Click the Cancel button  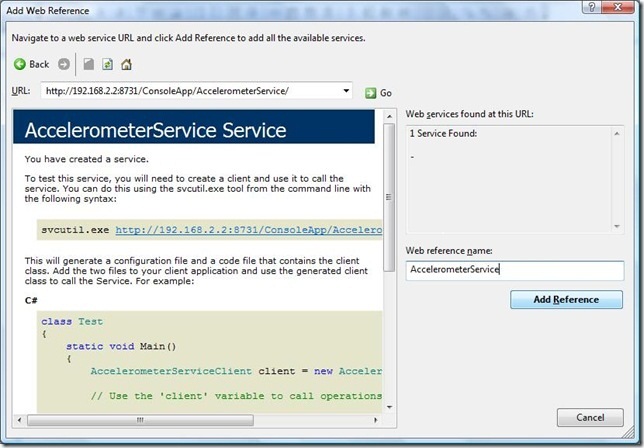pyautogui.click(x=590, y=418)
